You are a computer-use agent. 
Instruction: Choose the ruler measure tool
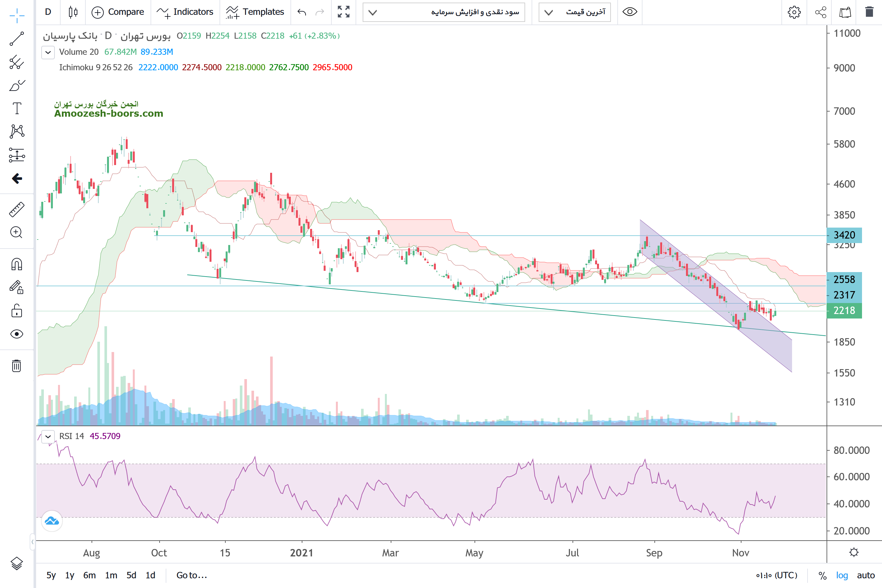pos(17,209)
